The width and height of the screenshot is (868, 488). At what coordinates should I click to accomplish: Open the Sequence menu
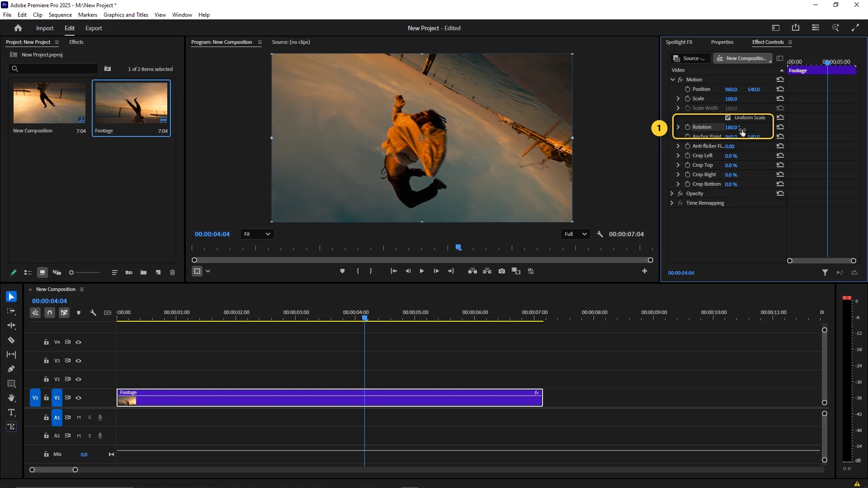coord(60,15)
